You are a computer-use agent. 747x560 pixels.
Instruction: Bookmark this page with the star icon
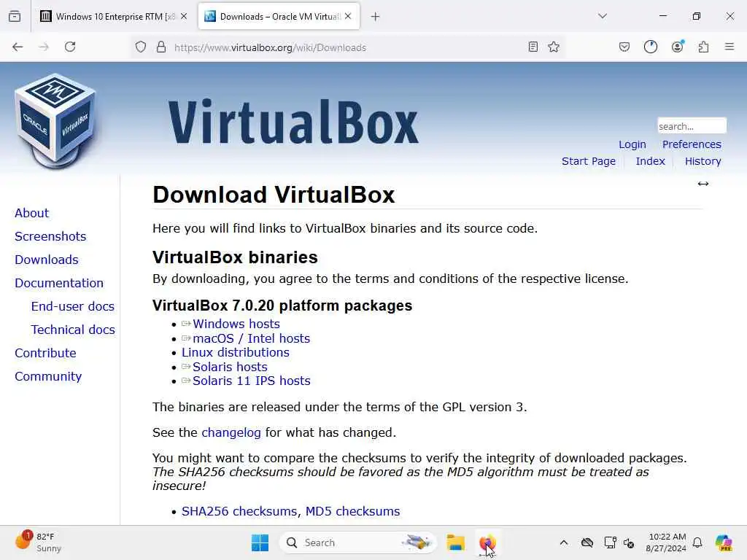point(554,47)
